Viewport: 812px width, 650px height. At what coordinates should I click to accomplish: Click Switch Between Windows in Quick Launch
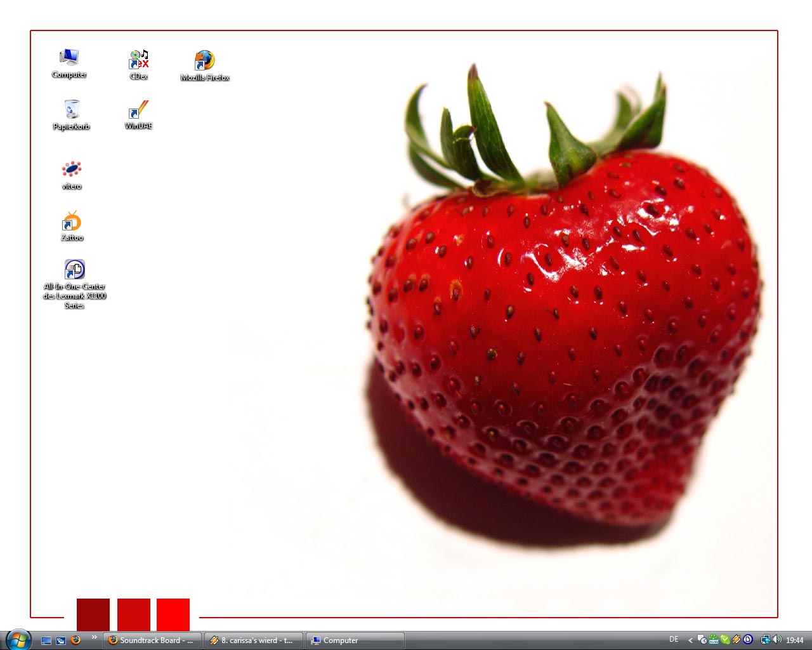coord(61,640)
